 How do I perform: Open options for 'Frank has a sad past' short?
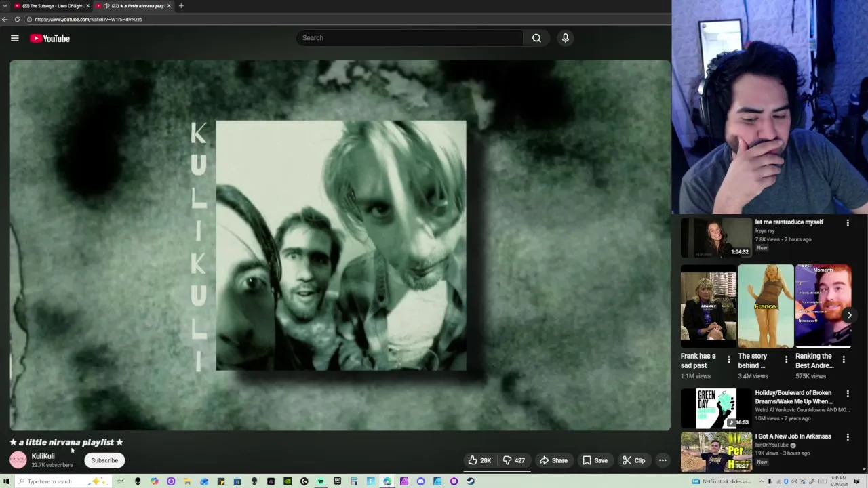(x=729, y=359)
